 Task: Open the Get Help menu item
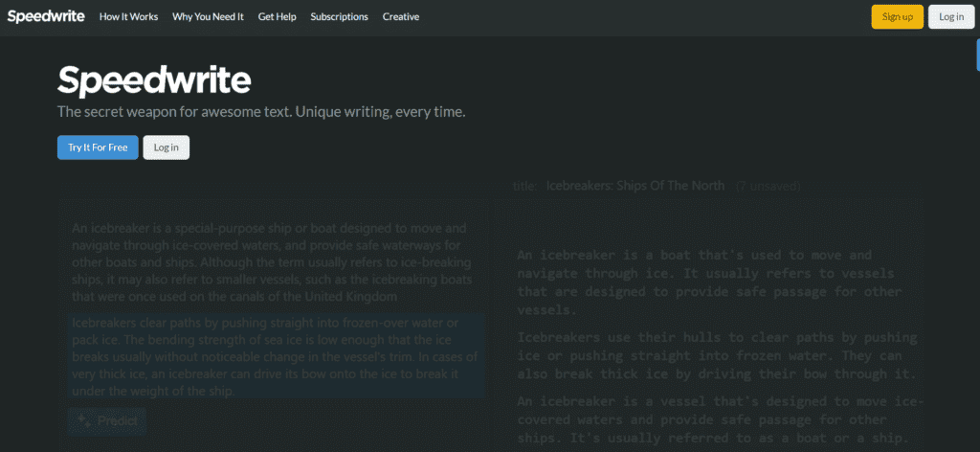click(277, 17)
